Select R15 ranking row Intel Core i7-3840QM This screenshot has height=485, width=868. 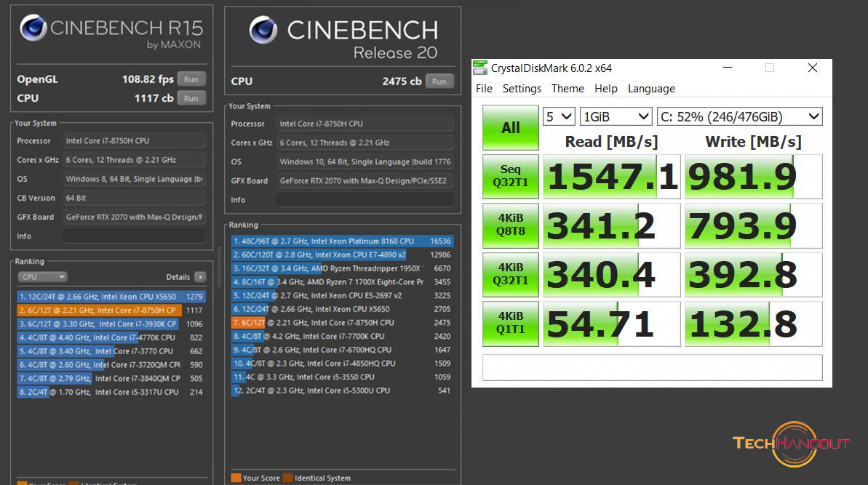(111, 378)
